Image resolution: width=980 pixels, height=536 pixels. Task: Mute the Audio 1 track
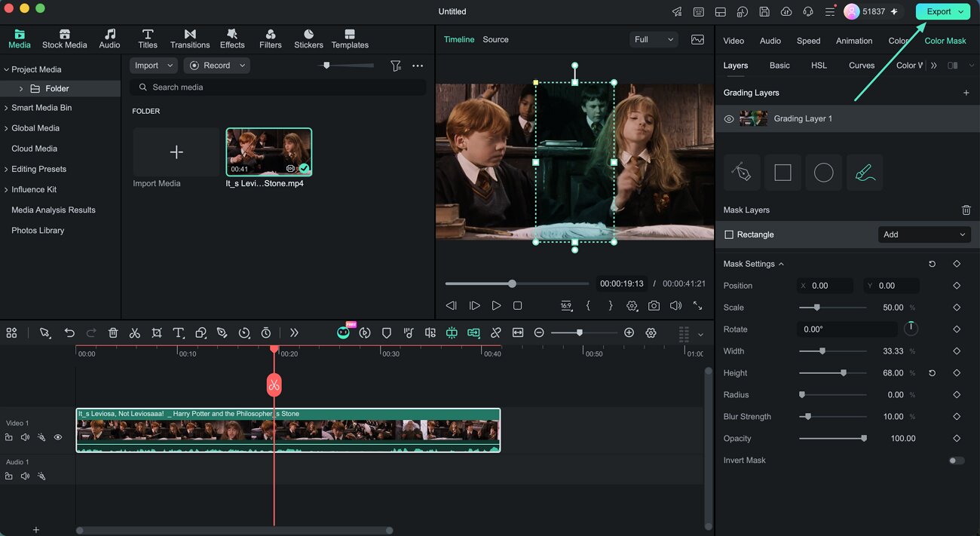coord(25,476)
